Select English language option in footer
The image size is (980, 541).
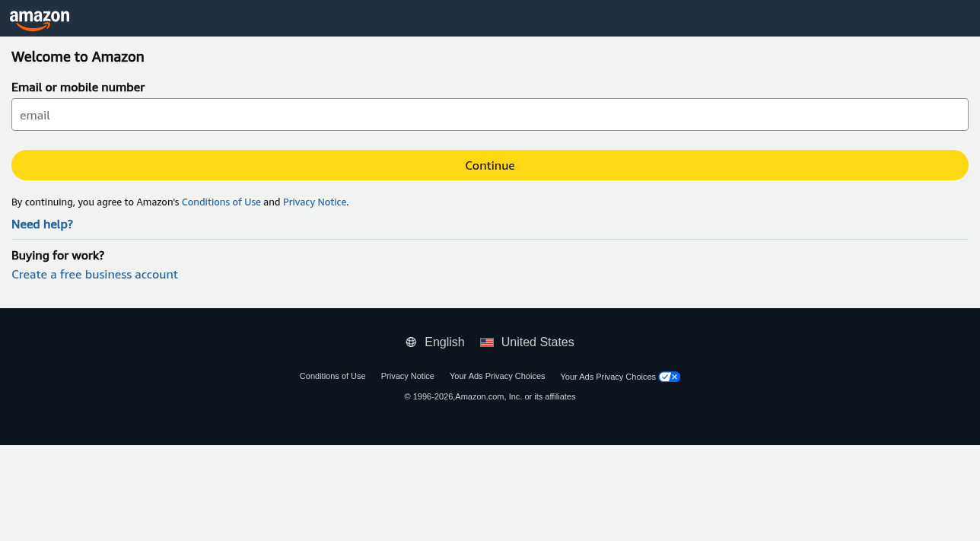pos(444,342)
